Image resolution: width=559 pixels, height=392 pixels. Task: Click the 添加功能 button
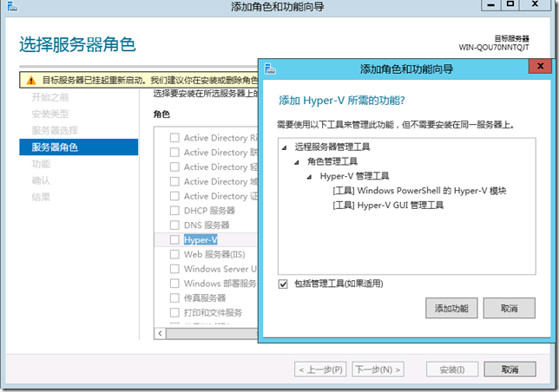(x=451, y=309)
